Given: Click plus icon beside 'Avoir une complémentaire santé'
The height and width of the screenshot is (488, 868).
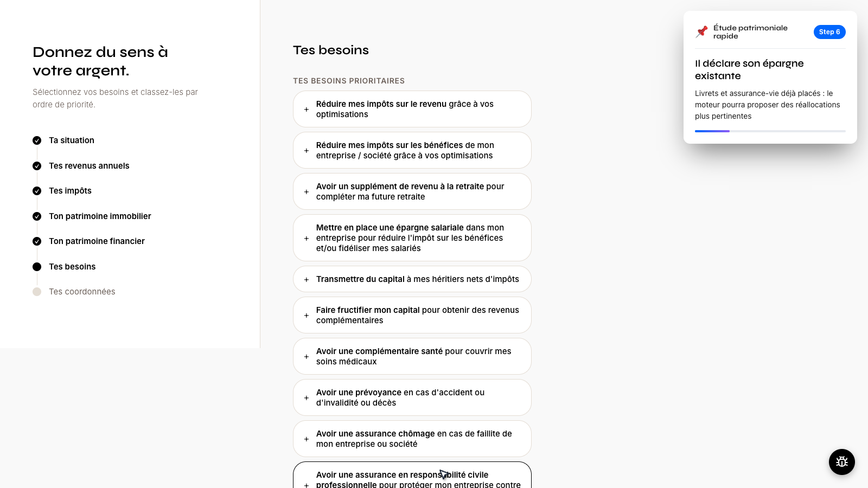Looking at the screenshot, I should [x=307, y=357].
